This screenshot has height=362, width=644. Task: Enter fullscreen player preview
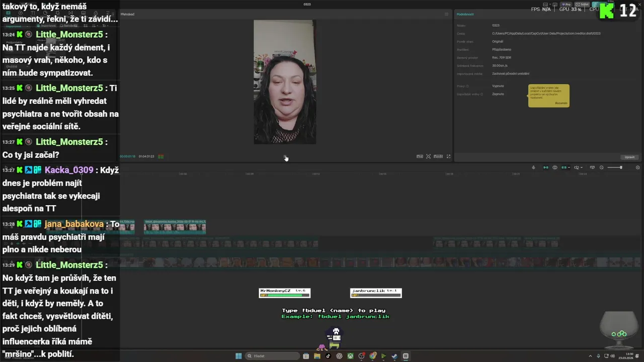click(x=449, y=156)
